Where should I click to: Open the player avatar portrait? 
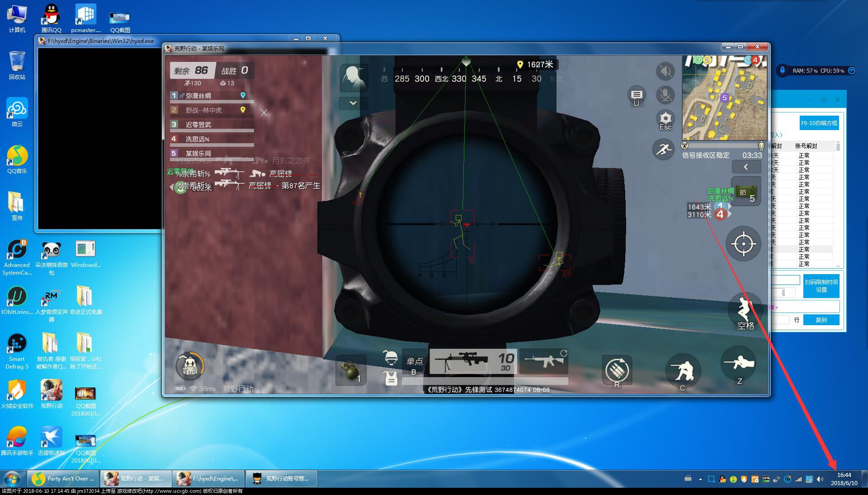point(354,78)
